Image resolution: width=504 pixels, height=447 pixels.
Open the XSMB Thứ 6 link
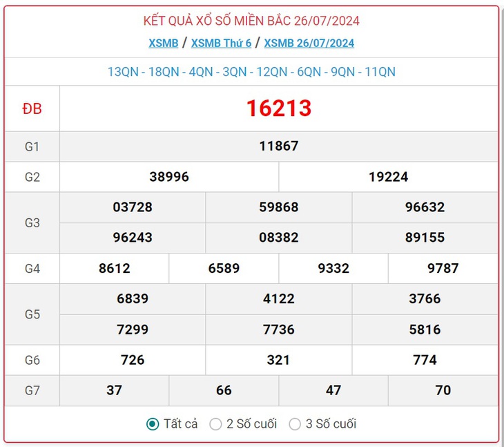click(x=221, y=43)
